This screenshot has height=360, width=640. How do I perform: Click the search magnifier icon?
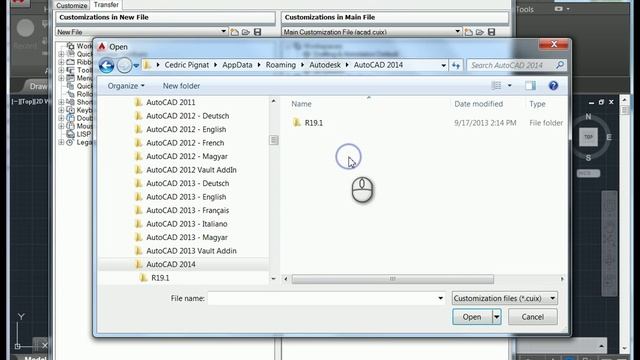tap(560, 65)
